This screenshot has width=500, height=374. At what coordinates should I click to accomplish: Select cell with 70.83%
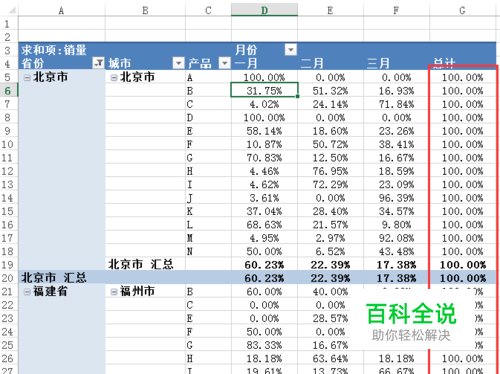tap(264, 158)
